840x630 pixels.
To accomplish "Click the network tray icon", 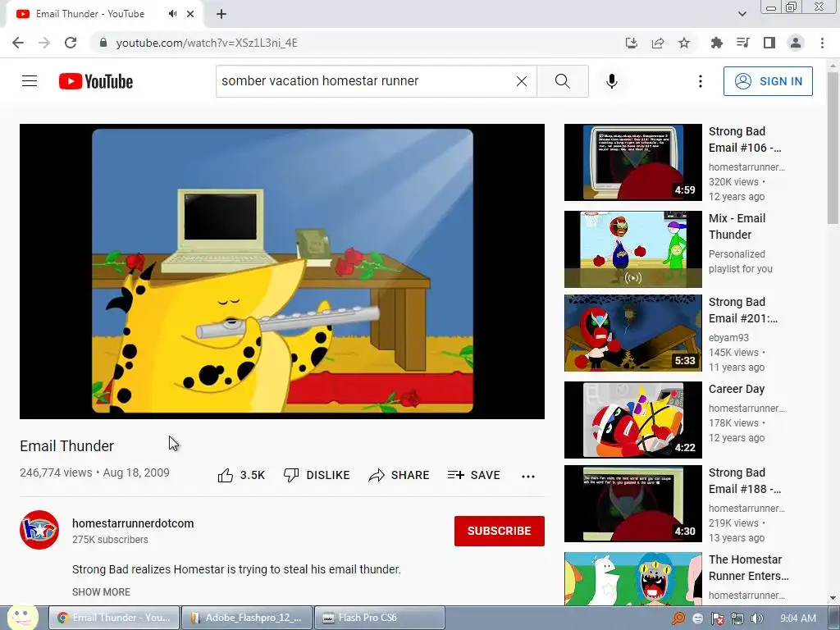I will [x=737, y=619].
